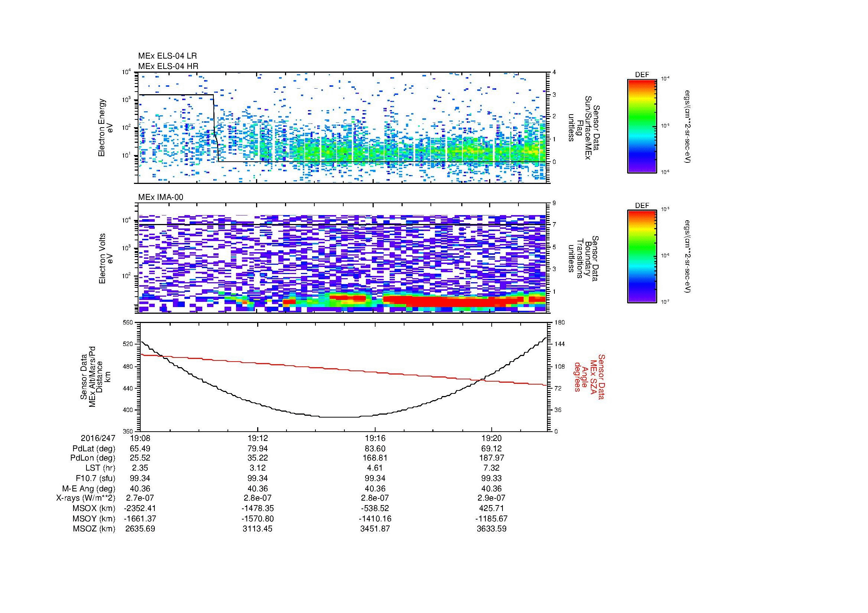
Task: Click the PdLat value 65.49
Action: coord(140,449)
